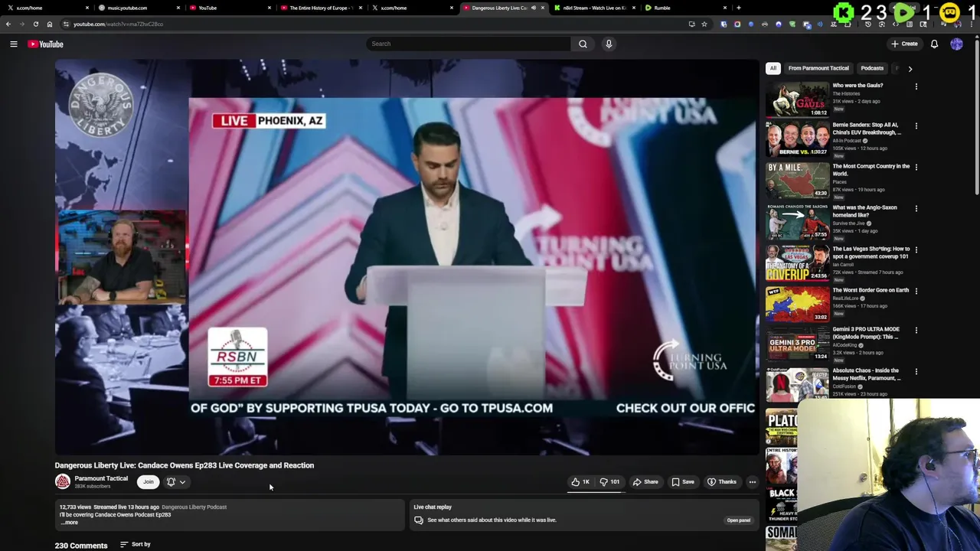Image resolution: width=980 pixels, height=551 pixels.
Task: Click the video title 'Dangerous Liberty Live'
Action: point(185,465)
